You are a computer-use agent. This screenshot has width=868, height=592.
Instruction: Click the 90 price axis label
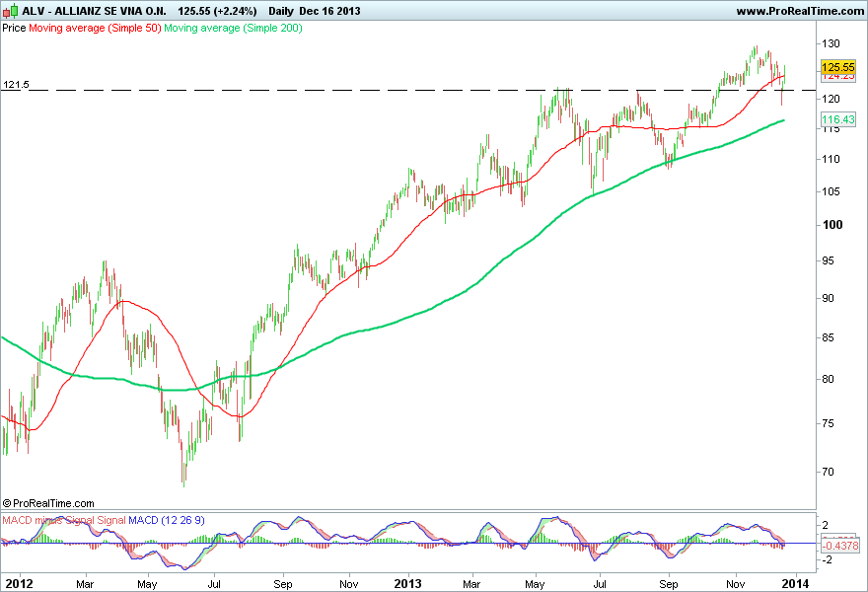pyautogui.click(x=828, y=298)
